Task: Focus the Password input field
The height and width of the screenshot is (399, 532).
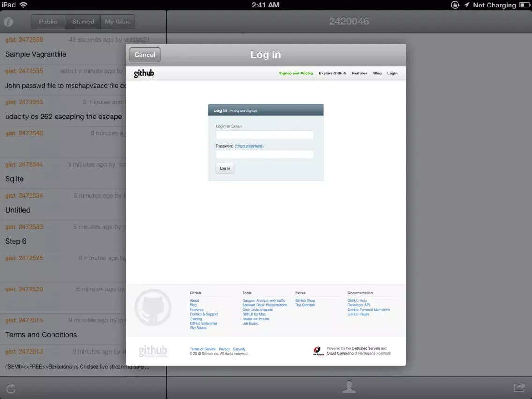Action: (265, 155)
